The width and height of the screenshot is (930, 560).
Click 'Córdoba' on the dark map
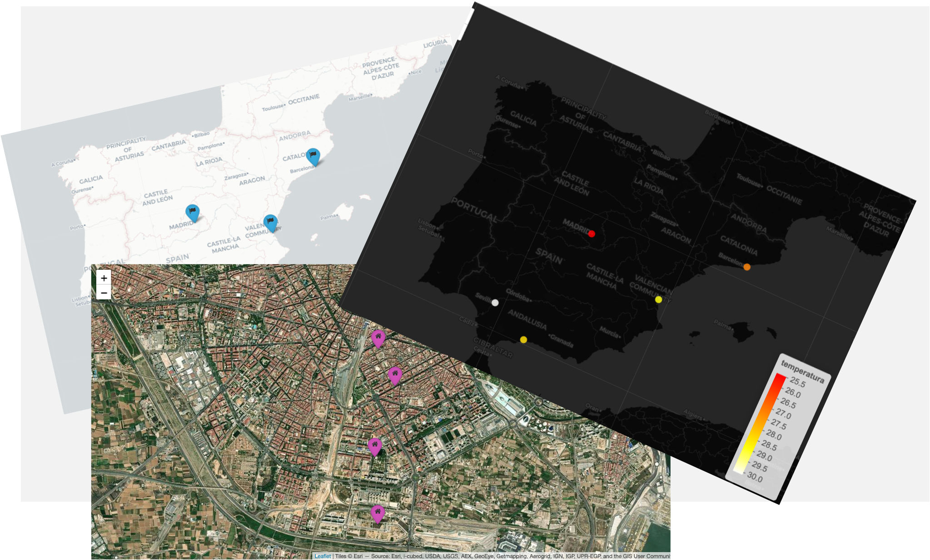tap(518, 296)
